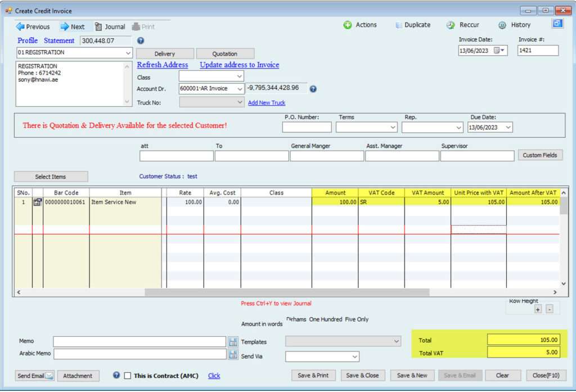Click the P.O. Number input field
Image resolution: width=576 pixels, height=392 pixels.
coord(307,127)
